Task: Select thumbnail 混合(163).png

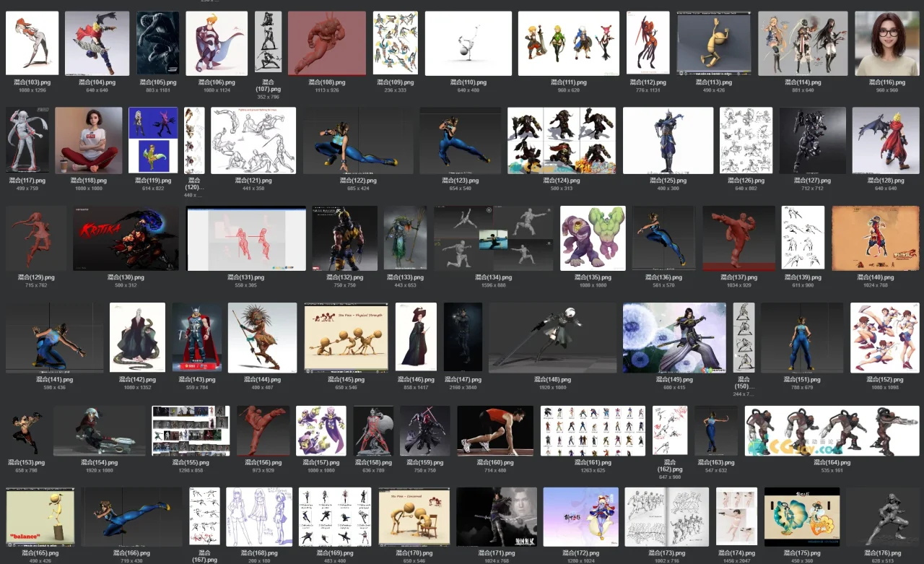Action: (716, 430)
